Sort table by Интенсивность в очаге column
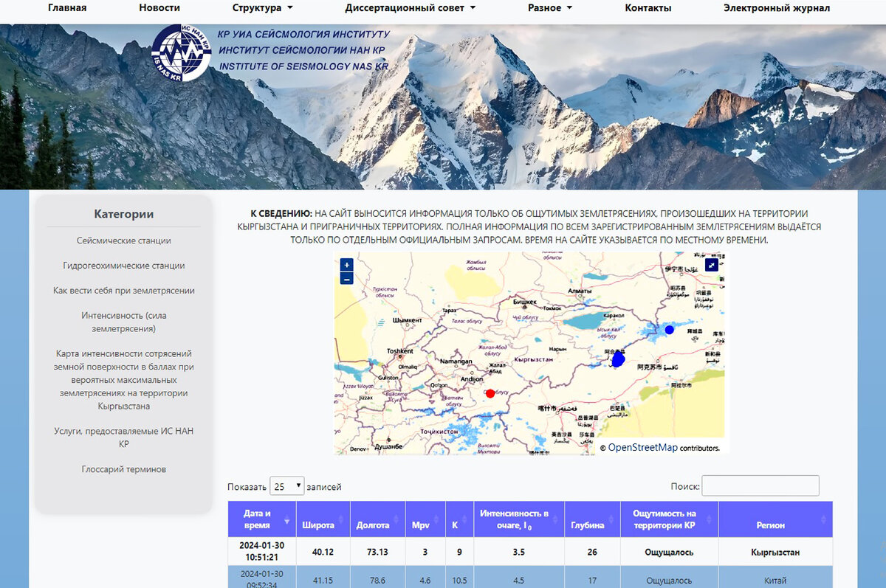 pyautogui.click(x=518, y=519)
